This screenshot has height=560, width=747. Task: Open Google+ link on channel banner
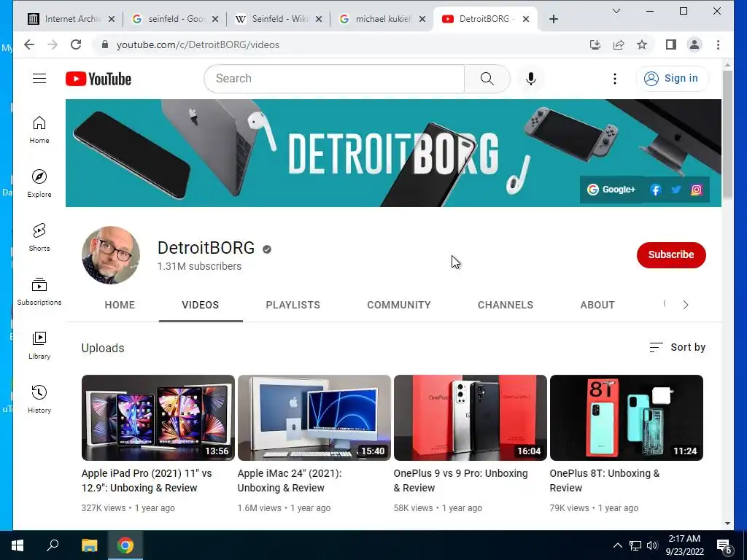click(x=611, y=190)
